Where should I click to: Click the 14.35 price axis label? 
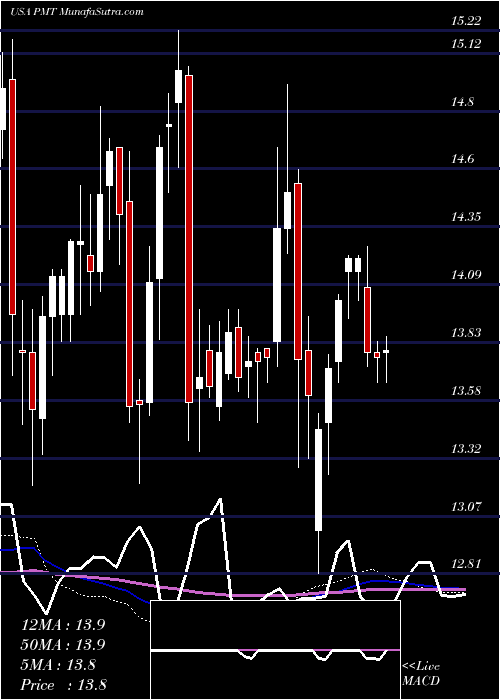point(466,217)
